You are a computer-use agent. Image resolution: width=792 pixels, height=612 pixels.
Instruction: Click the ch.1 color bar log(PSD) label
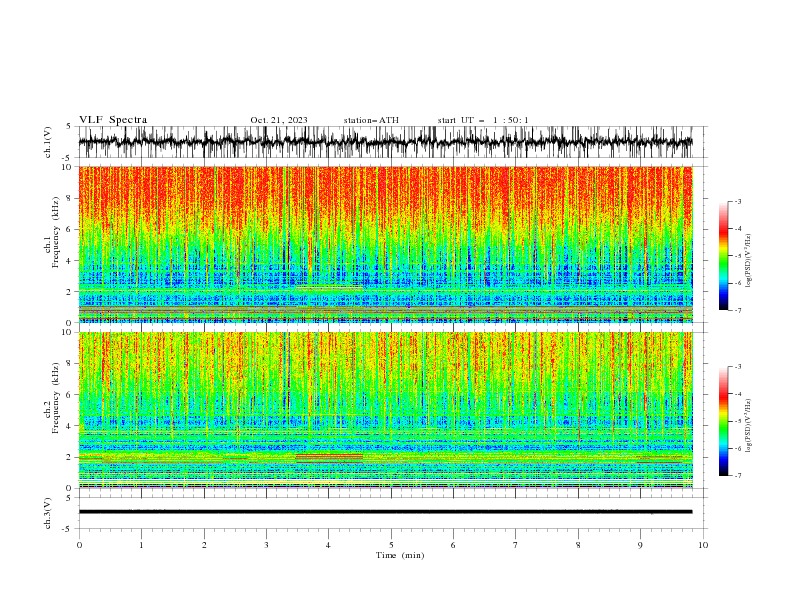(748, 261)
